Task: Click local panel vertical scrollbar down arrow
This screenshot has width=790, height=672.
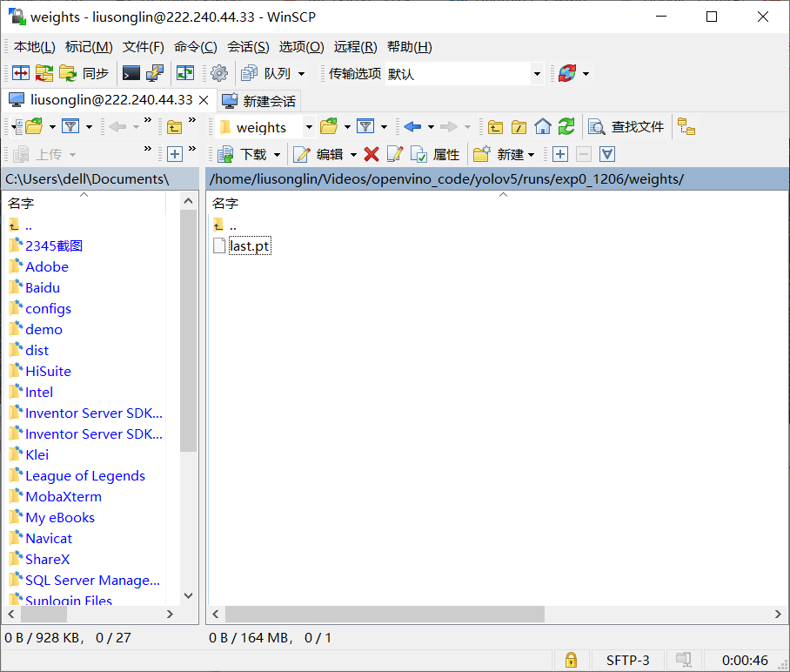Action: click(x=189, y=595)
